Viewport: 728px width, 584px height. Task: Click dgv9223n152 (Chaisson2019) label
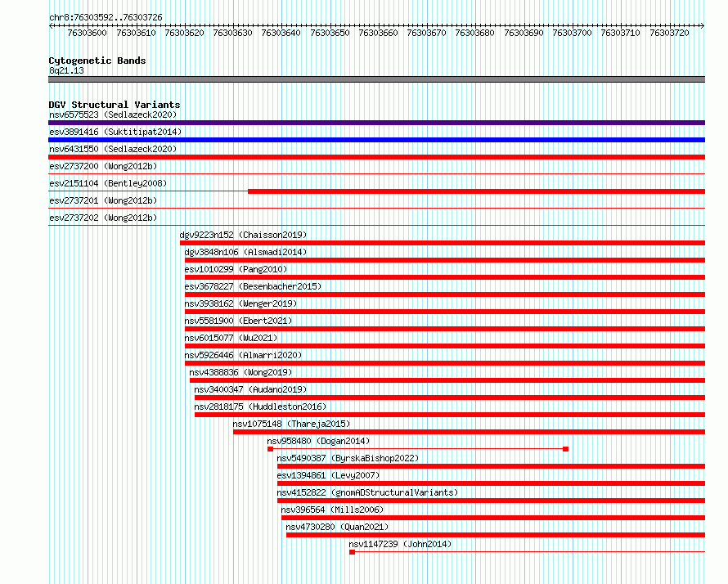(243, 235)
